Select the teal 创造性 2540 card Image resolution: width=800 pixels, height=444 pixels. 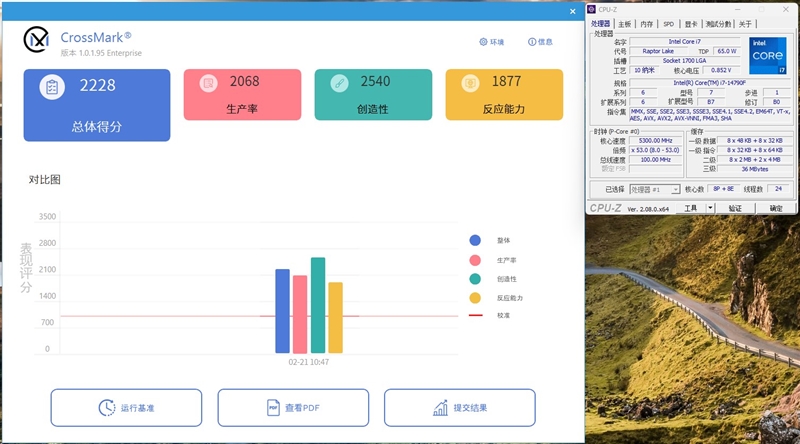[373, 95]
